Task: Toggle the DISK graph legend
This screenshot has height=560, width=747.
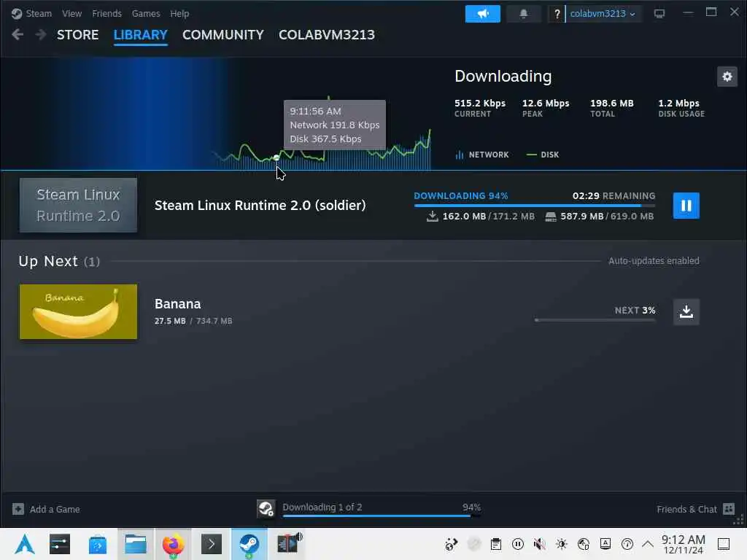Action: coord(543,155)
